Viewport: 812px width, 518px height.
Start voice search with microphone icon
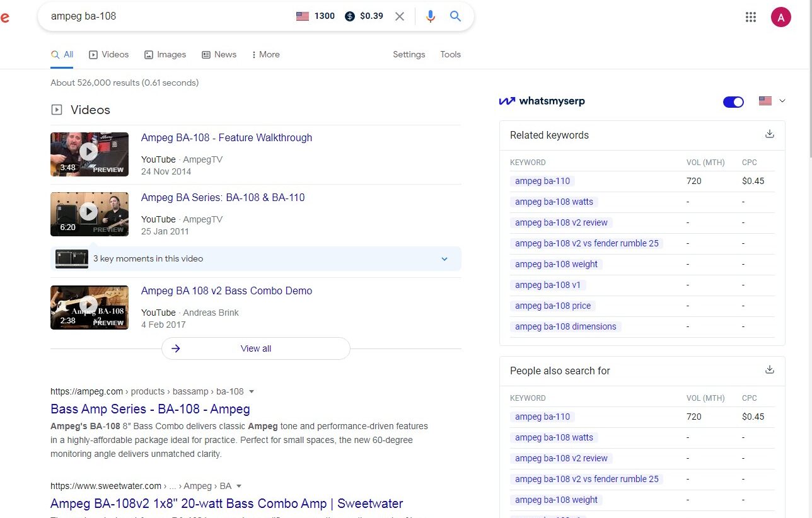[431, 16]
